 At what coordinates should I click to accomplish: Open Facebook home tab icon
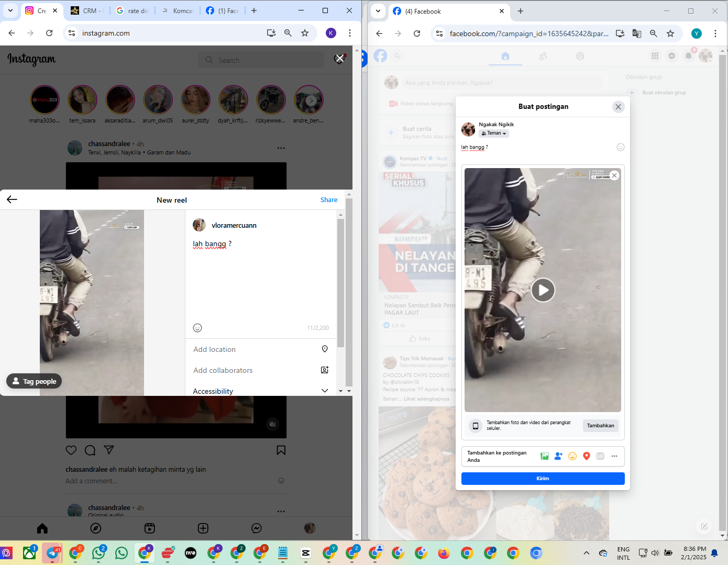tap(505, 56)
